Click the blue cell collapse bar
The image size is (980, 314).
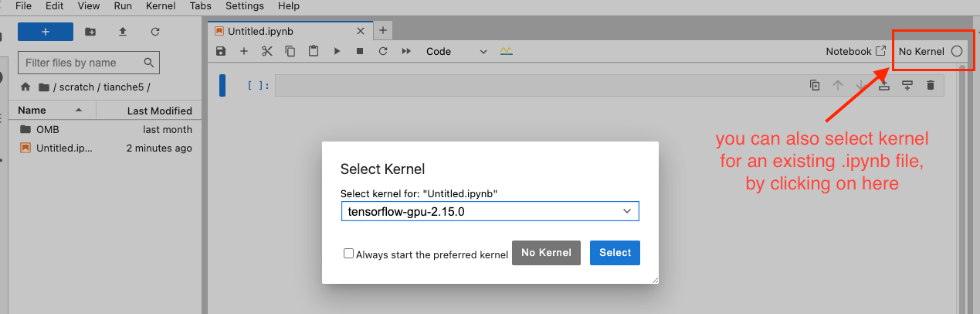[222, 86]
